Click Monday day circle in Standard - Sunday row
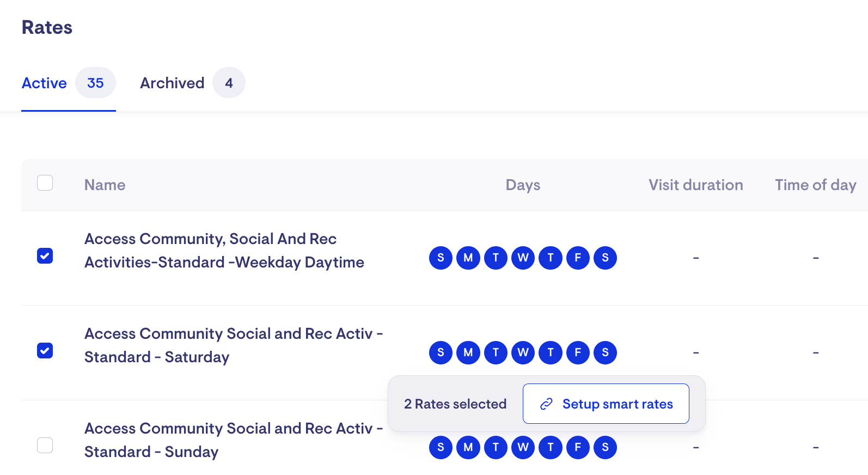This screenshot has height=475, width=868. (468, 448)
